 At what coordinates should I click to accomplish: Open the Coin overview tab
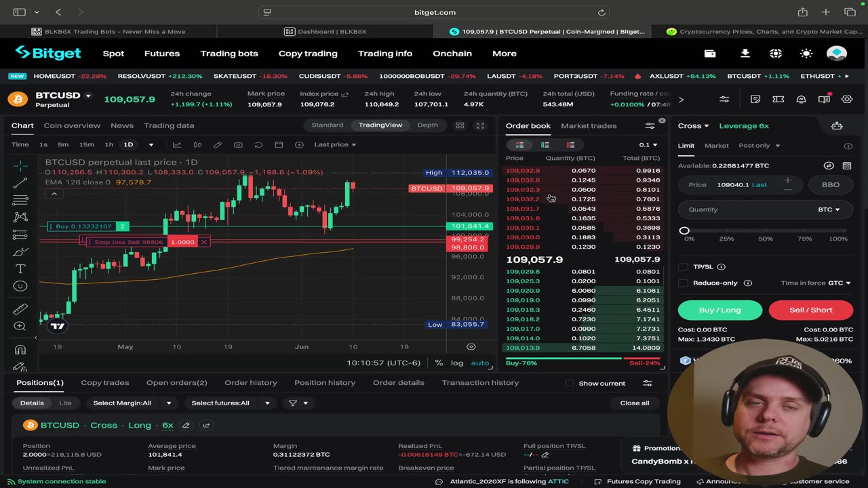click(72, 125)
